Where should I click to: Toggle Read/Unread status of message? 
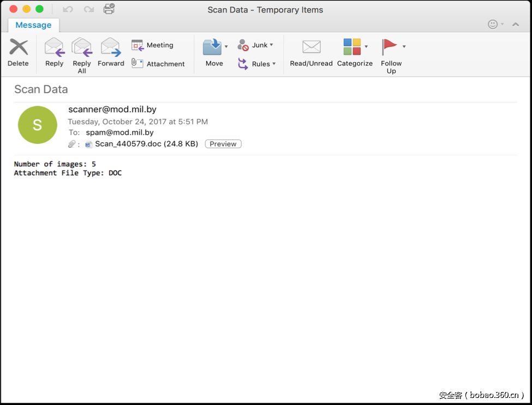click(311, 52)
